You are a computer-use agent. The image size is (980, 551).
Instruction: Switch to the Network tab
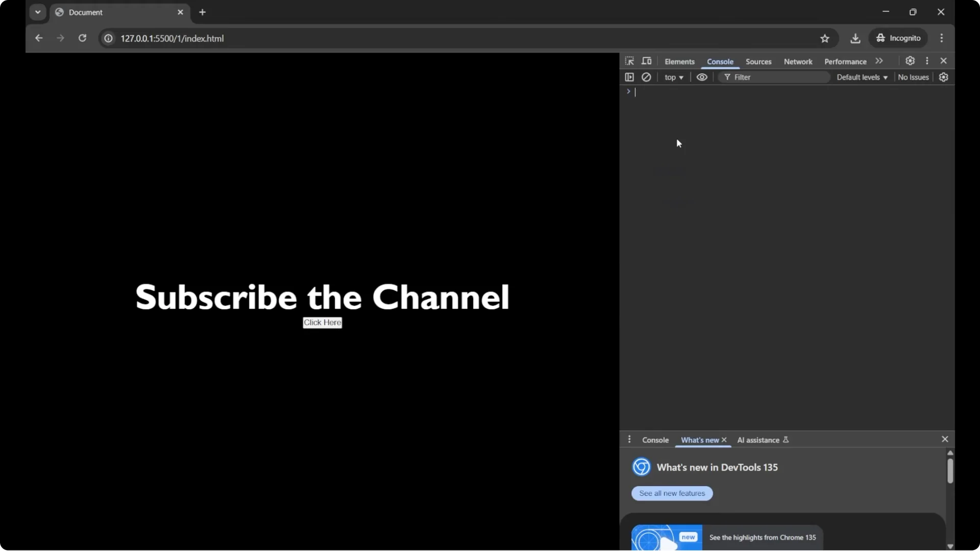coord(798,61)
